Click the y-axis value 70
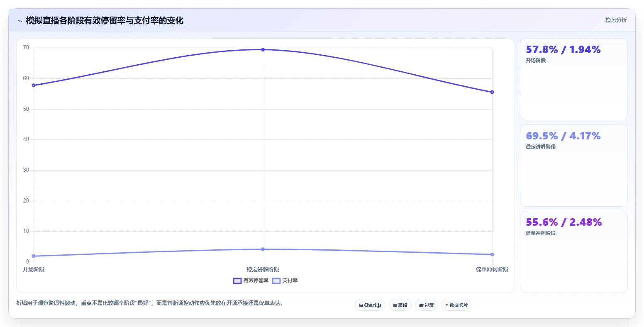This screenshot has height=327, width=644. (26, 48)
